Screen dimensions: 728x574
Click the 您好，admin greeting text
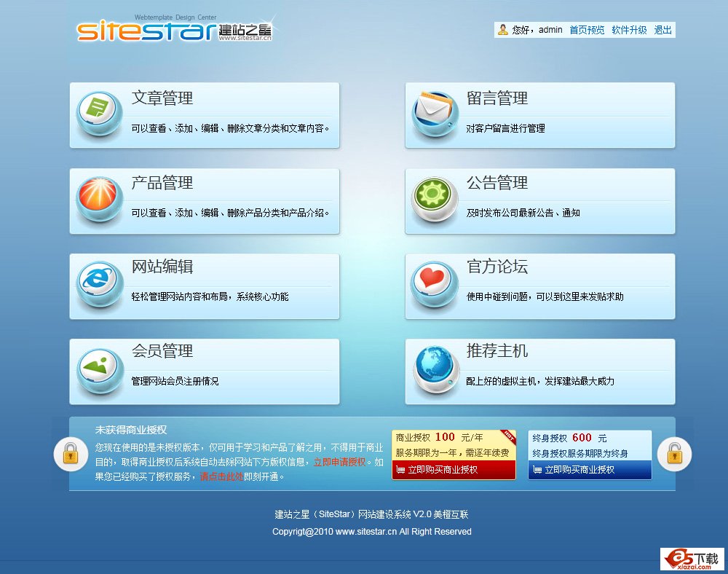click(537, 30)
